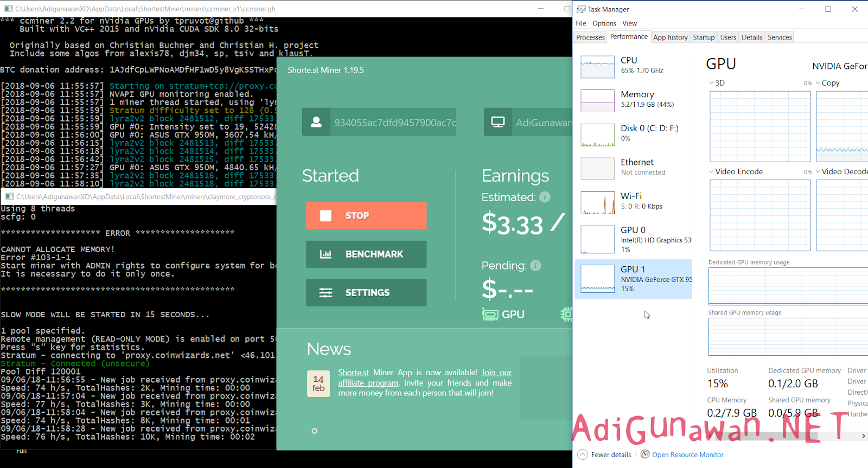Screen dimensions: 868x468
Task: Click the 'Pool Diff 120001' console line
Action: [x=41, y=371]
